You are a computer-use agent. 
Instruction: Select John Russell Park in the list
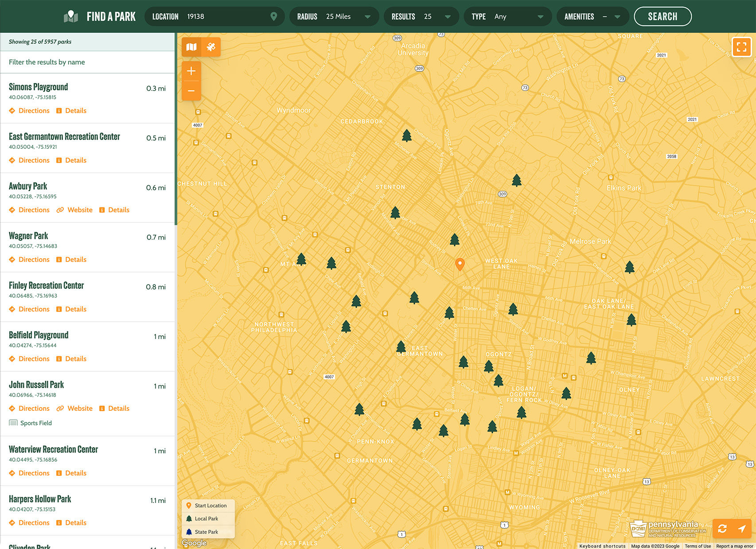point(36,385)
